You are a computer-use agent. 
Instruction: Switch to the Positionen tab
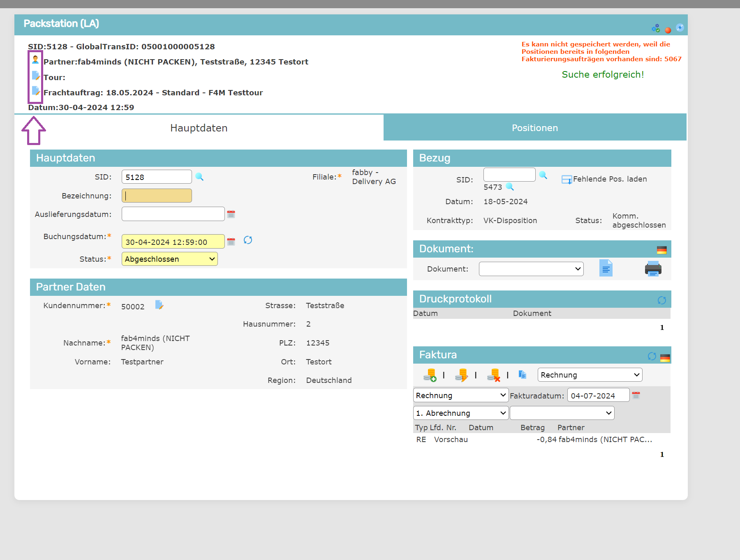(x=534, y=128)
